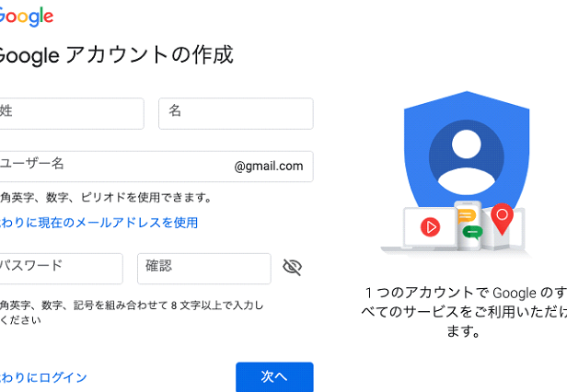
Task: Focus the 姓 (last name) field
Action: pos(70,113)
